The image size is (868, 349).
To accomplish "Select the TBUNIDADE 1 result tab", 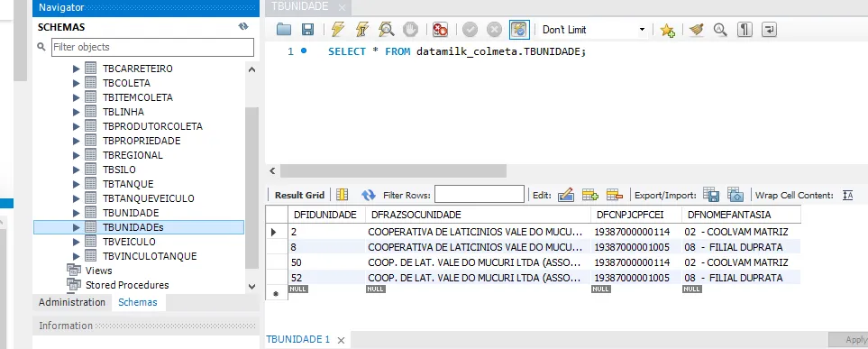I will pos(297,339).
